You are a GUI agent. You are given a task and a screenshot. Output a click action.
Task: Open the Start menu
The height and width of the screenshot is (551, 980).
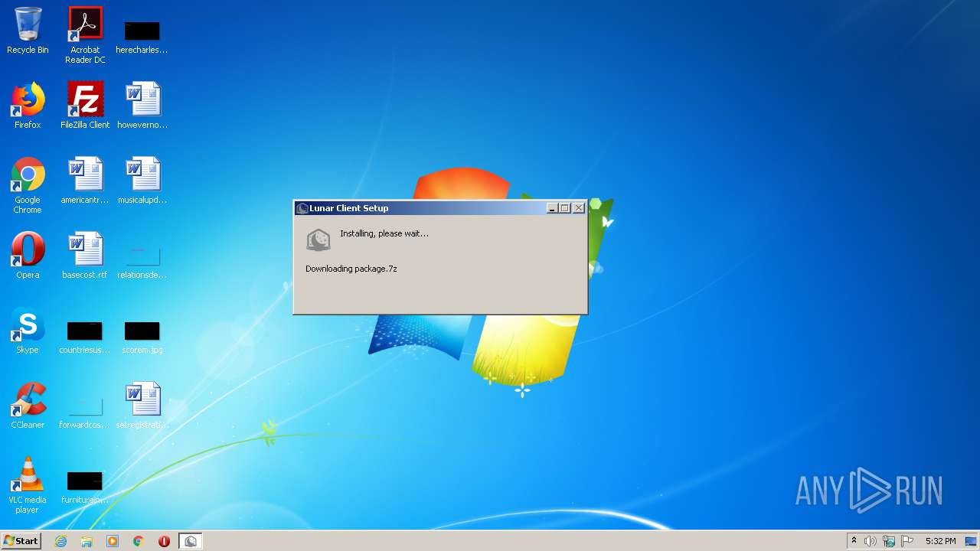pyautogui.click(x=21, y=541)
